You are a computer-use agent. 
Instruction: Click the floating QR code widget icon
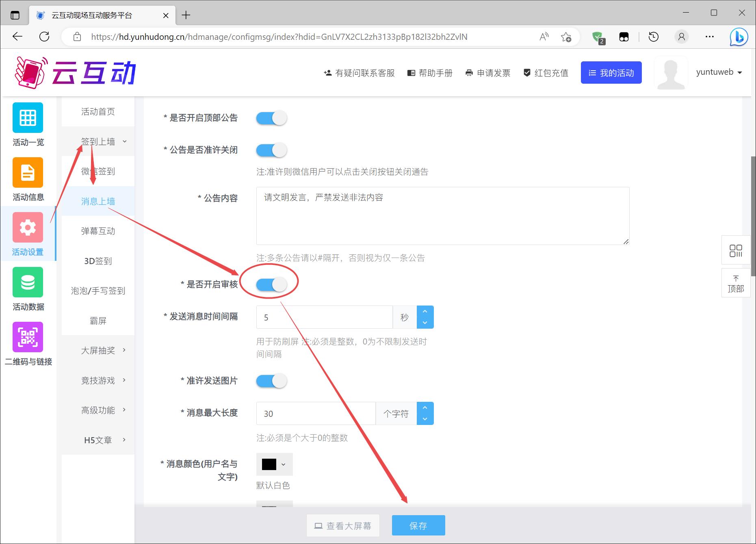click(x=736, y=251)
